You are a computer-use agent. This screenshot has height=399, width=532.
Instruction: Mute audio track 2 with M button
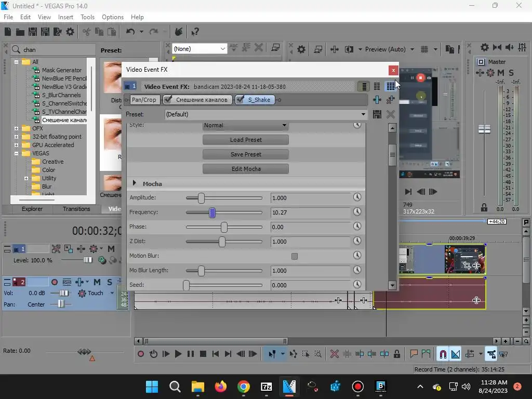click(x=97, y=282)
